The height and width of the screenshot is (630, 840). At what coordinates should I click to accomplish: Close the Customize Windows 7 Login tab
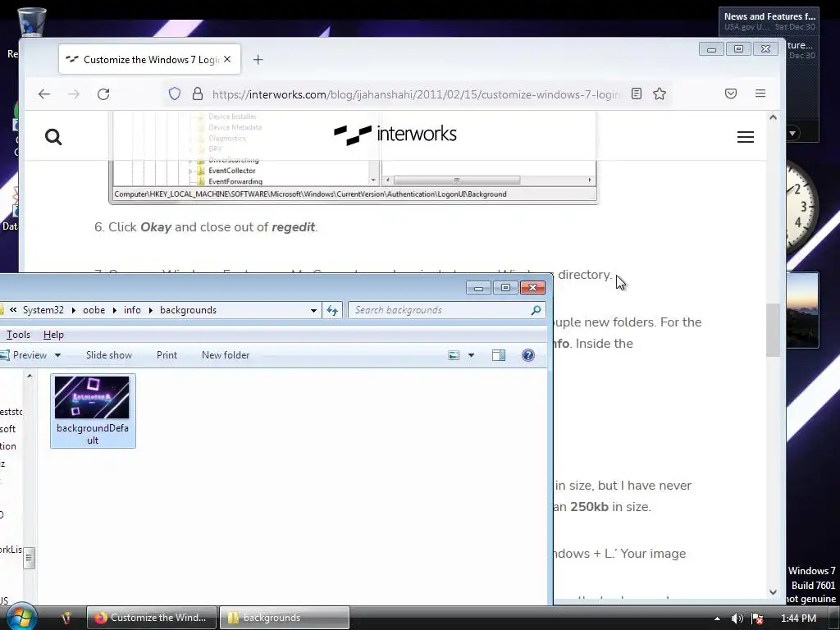(227, 59)
